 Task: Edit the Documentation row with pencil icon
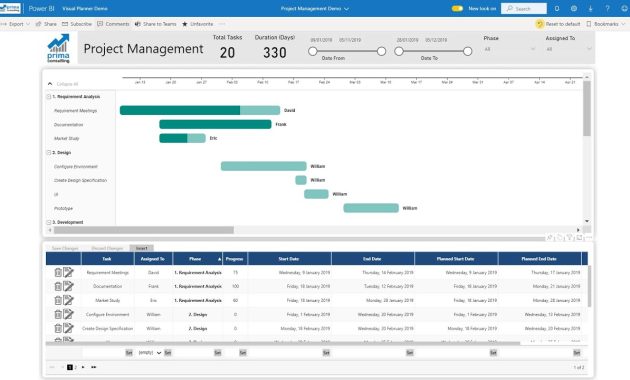pyautogui.click(x=69, y=286)
